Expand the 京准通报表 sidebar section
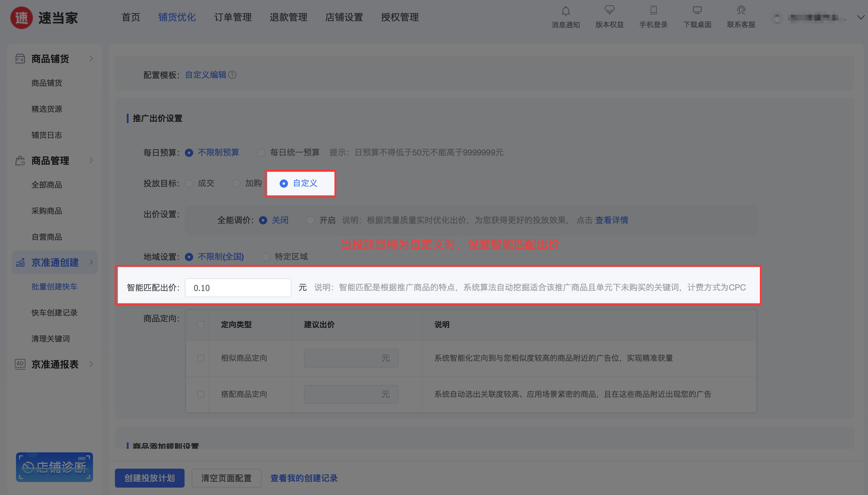This screenshot has height=495, width=868. [91, 364]
